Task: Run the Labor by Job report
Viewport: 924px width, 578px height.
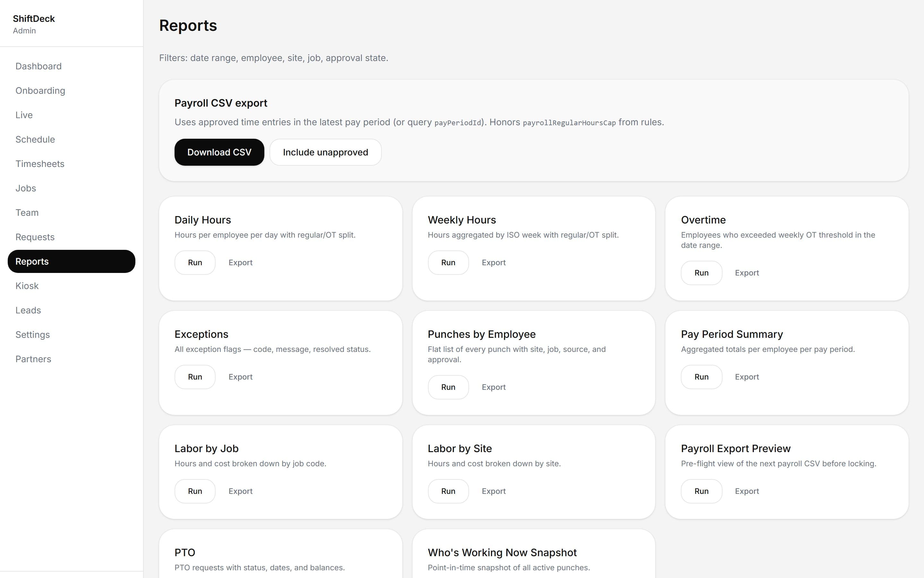Action: tap(195, 491)
